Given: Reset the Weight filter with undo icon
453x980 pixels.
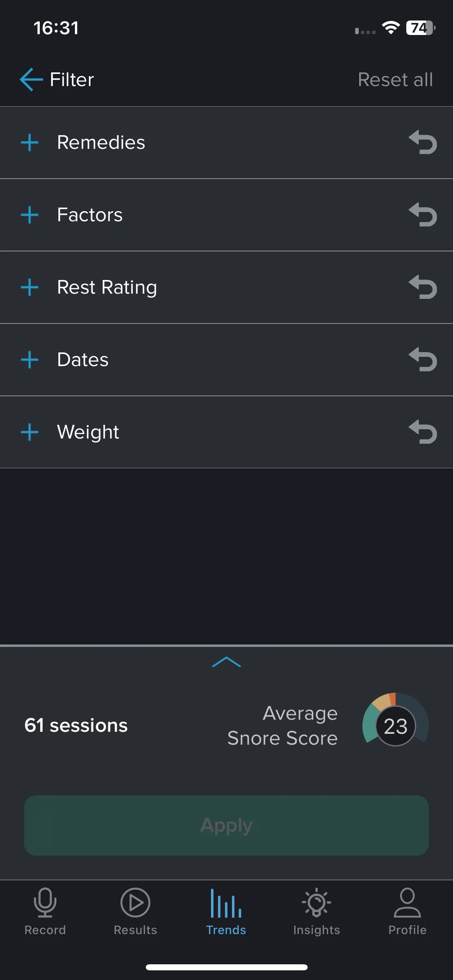Looking at the screenshot, I should (x=423, y=432).
